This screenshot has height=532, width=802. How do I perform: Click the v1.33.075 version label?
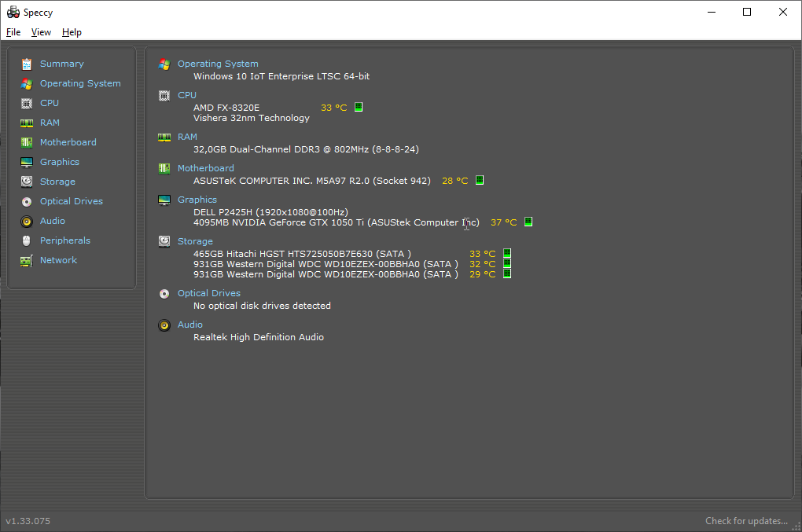tap(28, 521)
